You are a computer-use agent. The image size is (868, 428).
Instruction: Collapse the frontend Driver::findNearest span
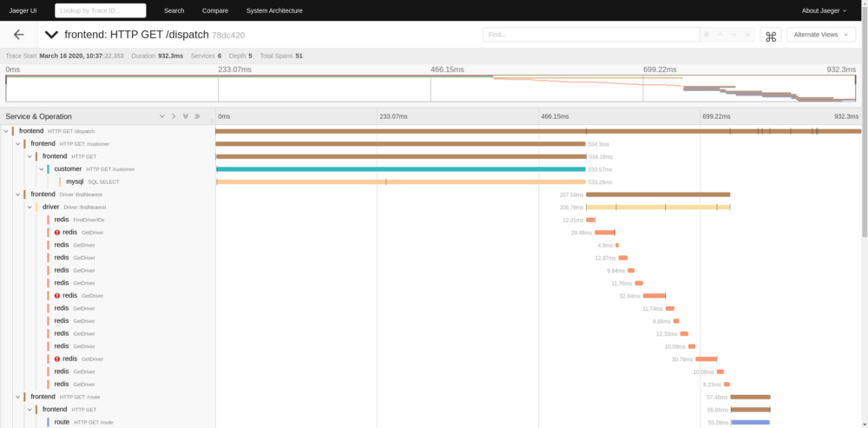click(17, 194)
